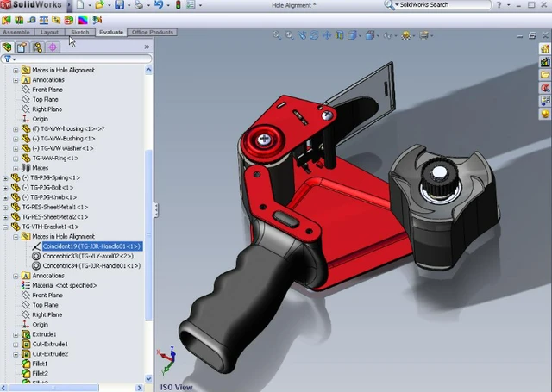Image resolution: width=552 pixels, height=392 pixels.
Task: Switch to the Sketch tab
Action: (x=79, y=32)
